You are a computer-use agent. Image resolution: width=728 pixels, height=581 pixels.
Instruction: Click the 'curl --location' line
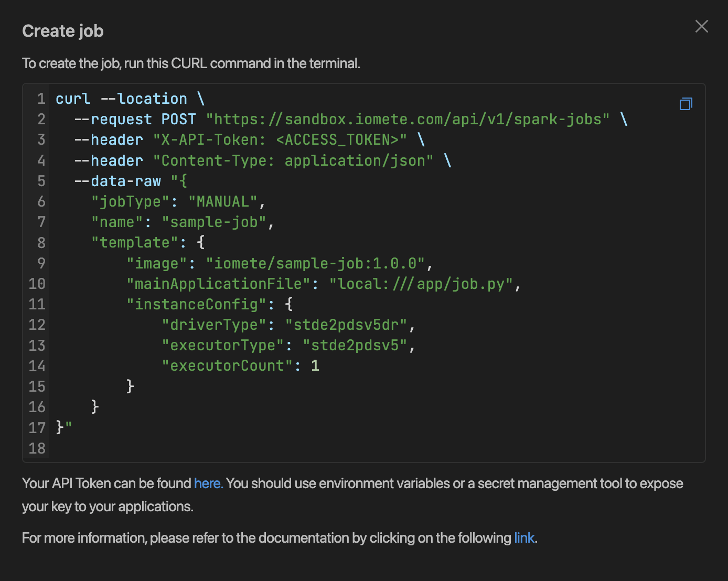point(130,99)
